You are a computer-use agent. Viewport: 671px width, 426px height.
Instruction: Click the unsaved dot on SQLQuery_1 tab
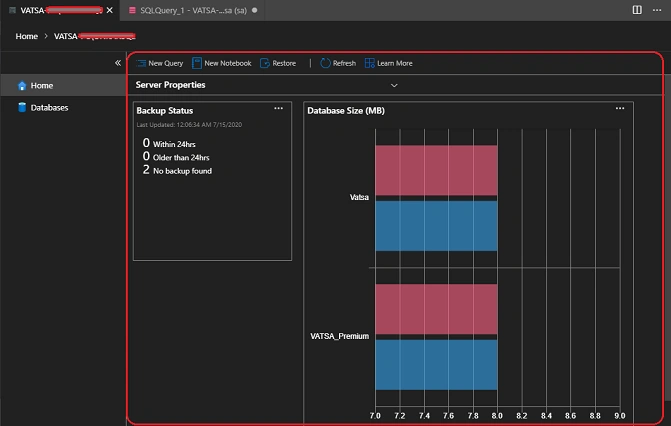(255, 10)
